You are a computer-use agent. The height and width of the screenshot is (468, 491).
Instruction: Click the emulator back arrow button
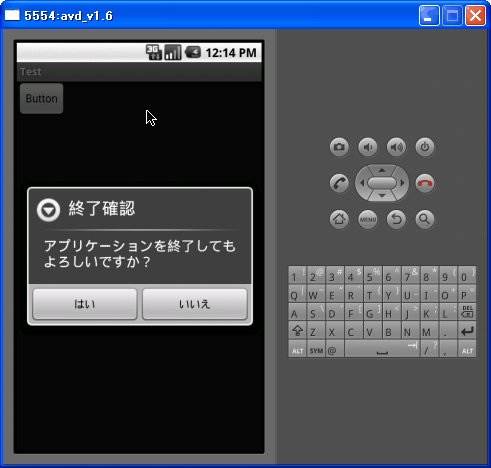coord(396,219)
